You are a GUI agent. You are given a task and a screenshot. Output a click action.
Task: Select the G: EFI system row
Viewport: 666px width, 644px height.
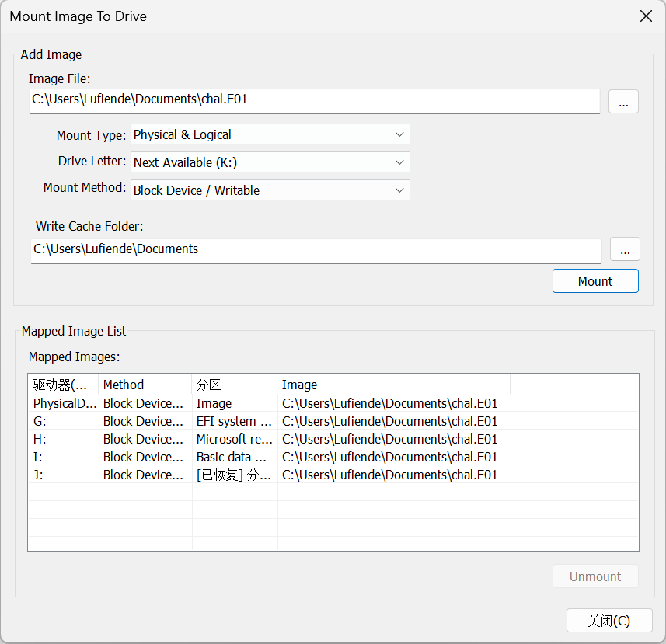coord(65,421)
